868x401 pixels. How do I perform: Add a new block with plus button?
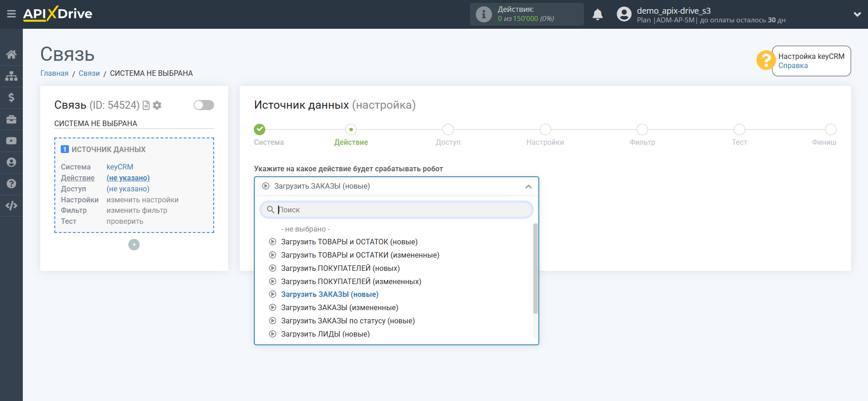point(134,245)
